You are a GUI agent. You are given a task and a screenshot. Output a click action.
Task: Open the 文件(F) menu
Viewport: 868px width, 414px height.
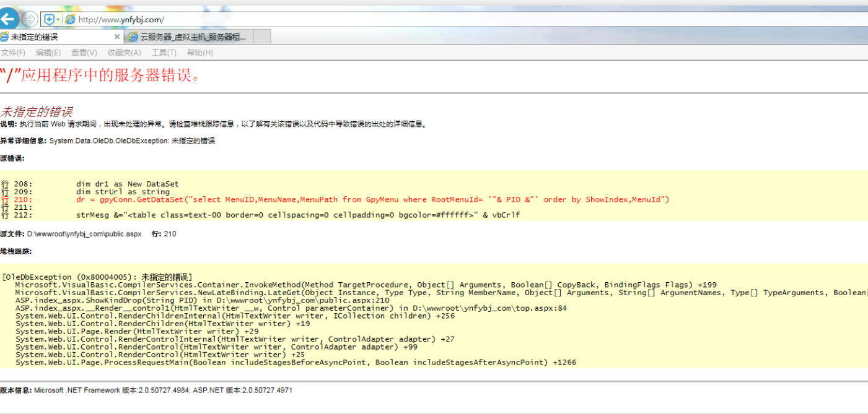(x=13, y=53)
